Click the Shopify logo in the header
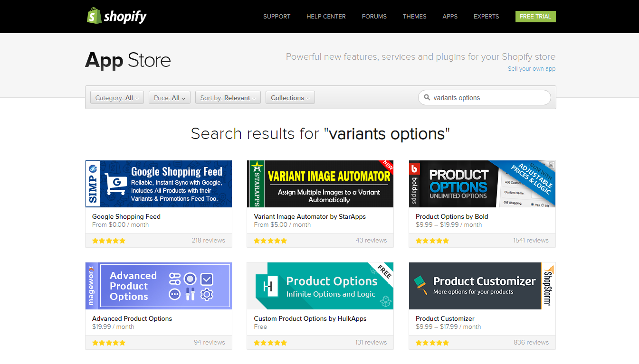Screen dimensions: 639x364 click(117, 16)
